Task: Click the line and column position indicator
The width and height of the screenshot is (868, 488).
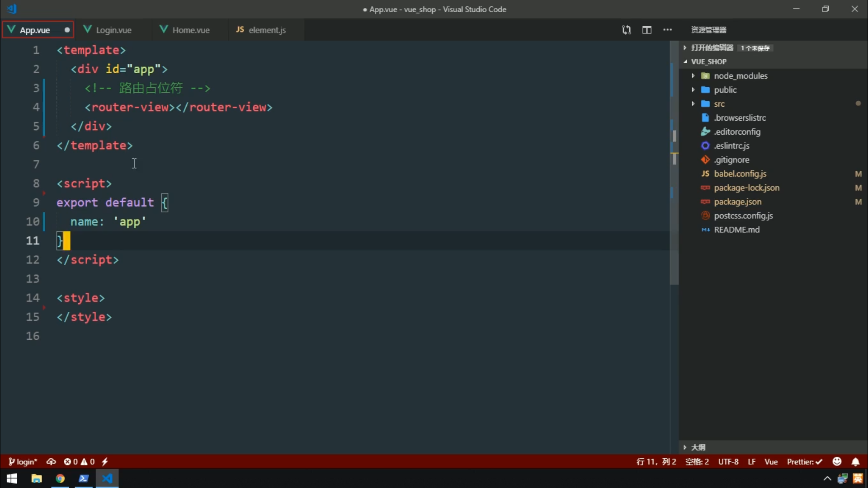Action: coord(656,461)
